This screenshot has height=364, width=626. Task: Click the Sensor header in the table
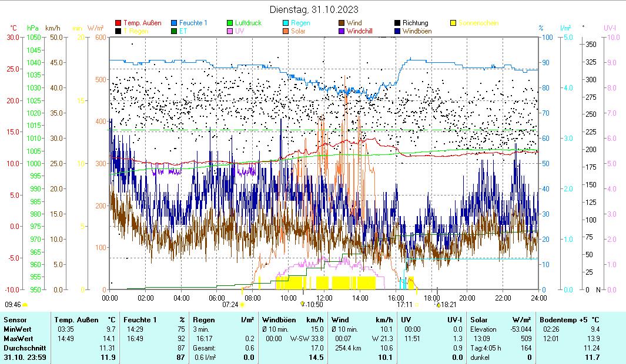tap(15, 320)
